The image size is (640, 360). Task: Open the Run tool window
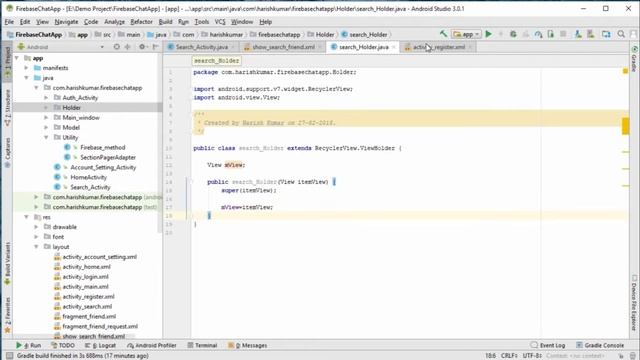point(29,345)
